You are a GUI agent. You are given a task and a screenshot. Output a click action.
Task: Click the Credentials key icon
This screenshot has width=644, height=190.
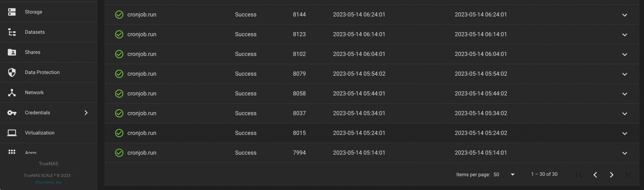pyautogui.click(x=12, y=113)
